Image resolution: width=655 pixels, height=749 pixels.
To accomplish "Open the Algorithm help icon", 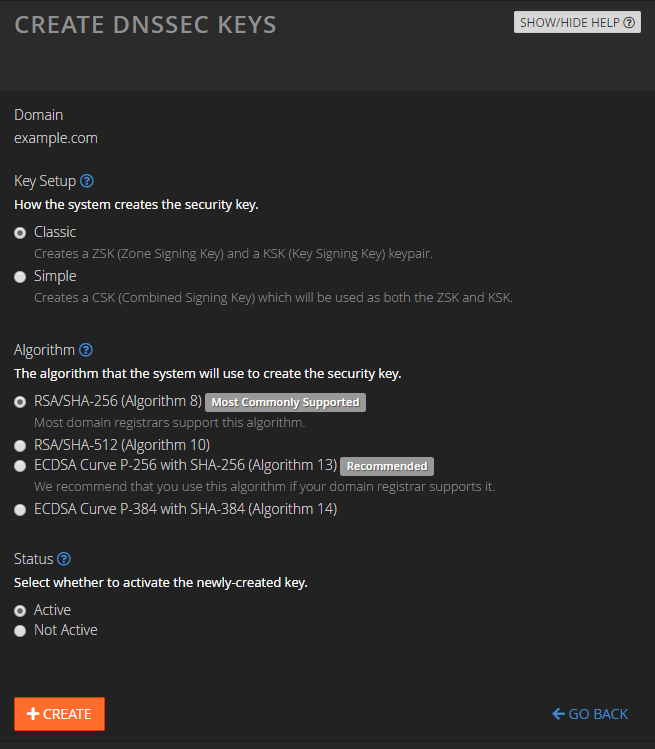I will pyautogui.click(x=86, y=350).
